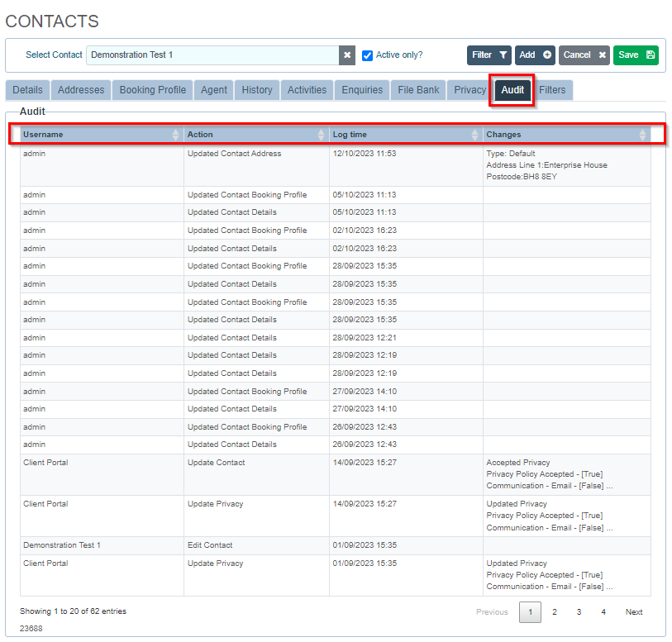The height and width of the screenshot is (642, 672).
Task: Click the 'Accepted Privacy' changes text
Action: click(x=518, y=463)
